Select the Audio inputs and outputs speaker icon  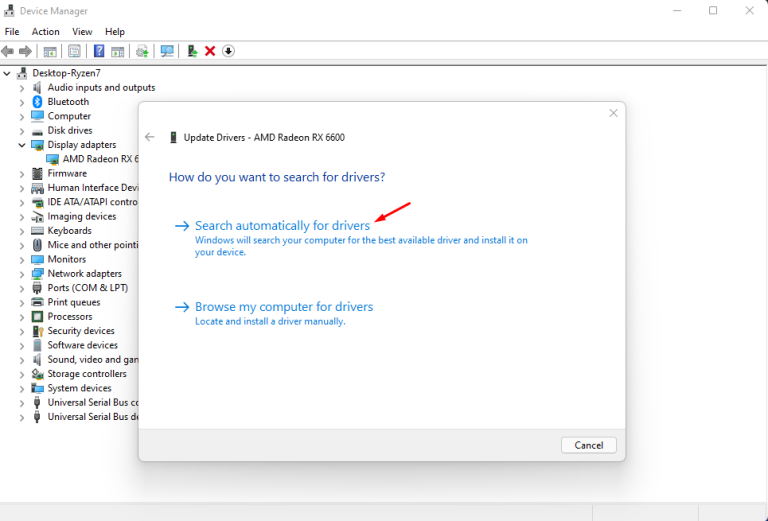coord(37,88)
